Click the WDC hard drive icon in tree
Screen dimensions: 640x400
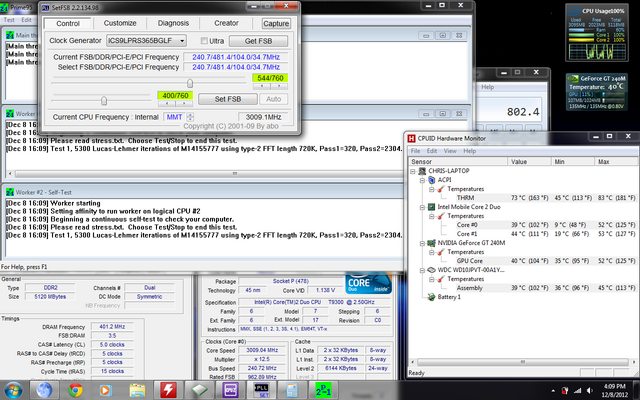(431, 270)
